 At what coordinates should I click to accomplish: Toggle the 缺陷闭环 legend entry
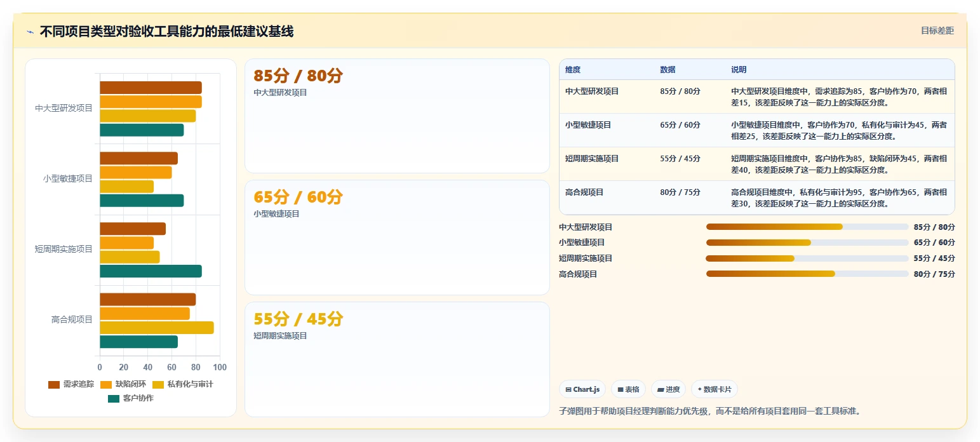123,384
